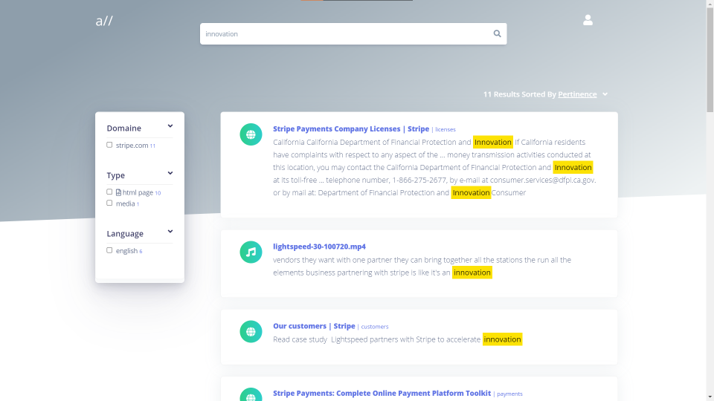Click the Language heading
The height and width of the screenshot is (401, 714).
click(125, 234)
